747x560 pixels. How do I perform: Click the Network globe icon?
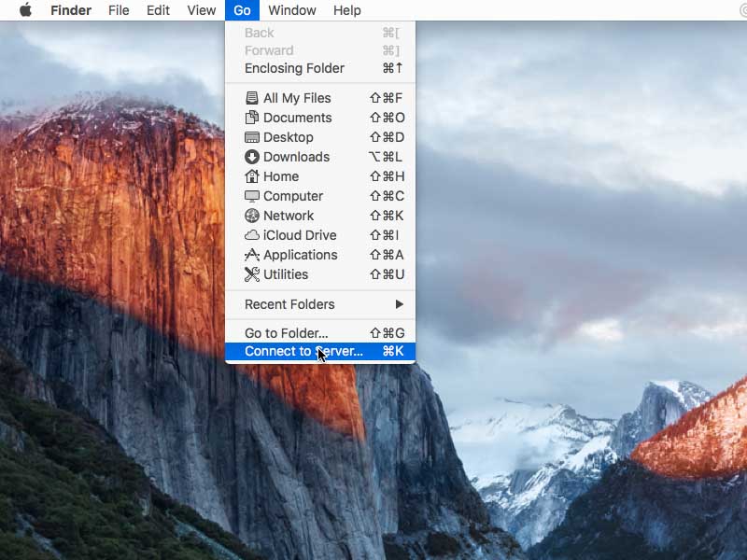pyautogui.click(x=251, y=216)
